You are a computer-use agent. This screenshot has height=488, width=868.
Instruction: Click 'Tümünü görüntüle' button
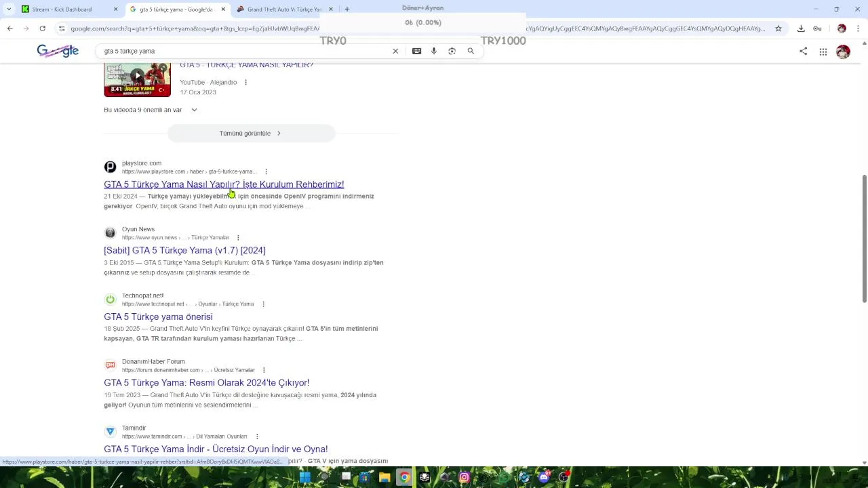pyautogui.click(x=251, y=134)
